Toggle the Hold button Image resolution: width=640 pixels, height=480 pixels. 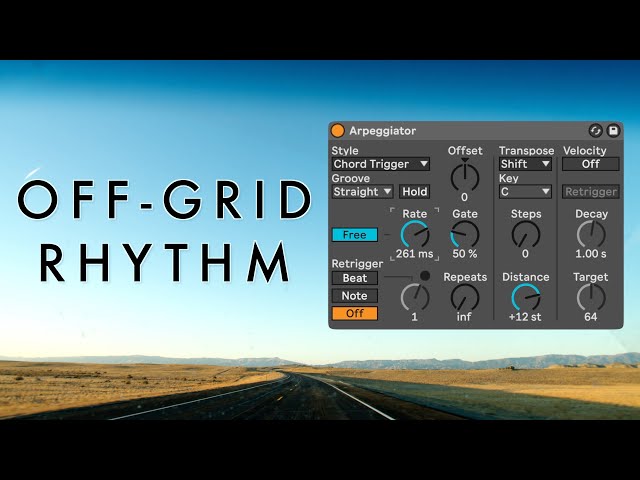414,191
